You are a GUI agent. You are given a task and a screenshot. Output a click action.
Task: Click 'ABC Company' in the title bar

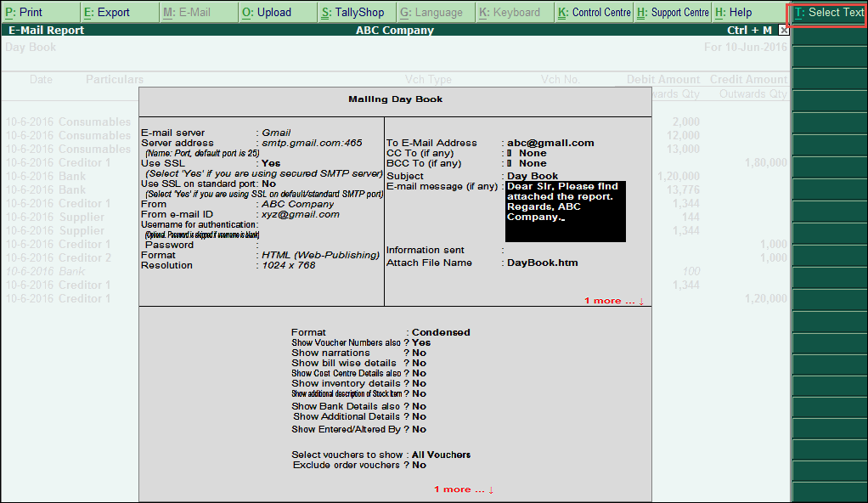click(x=395, y=31)
